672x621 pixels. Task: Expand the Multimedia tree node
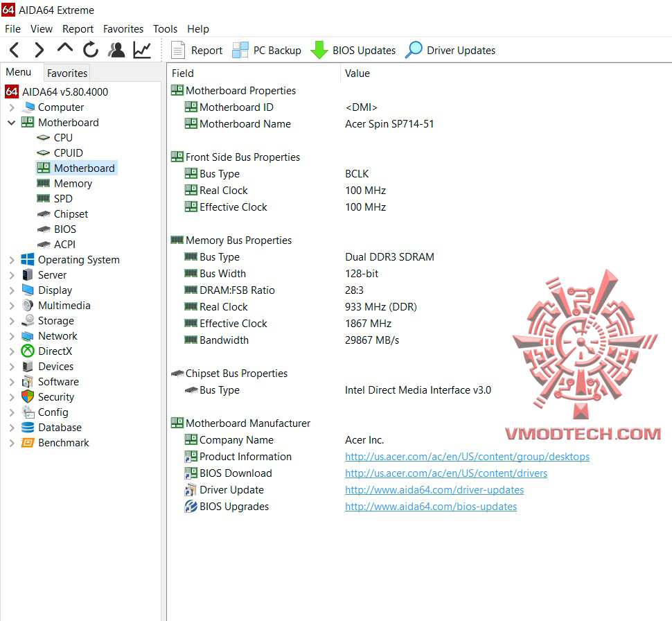[12, 306]
